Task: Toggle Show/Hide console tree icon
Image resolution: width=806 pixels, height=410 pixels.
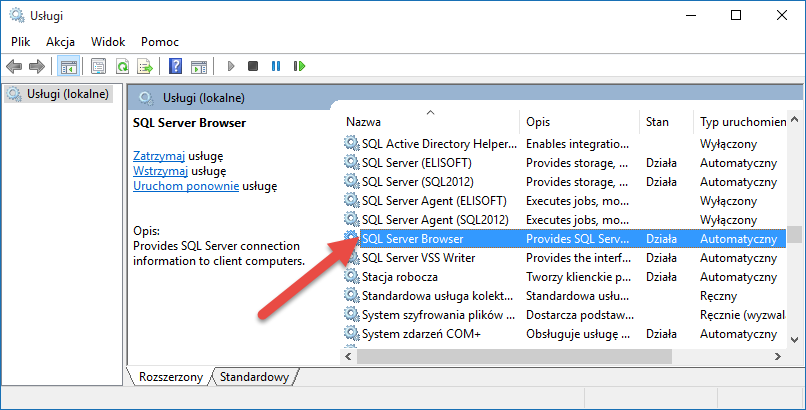Action: (x=69, y=67)
